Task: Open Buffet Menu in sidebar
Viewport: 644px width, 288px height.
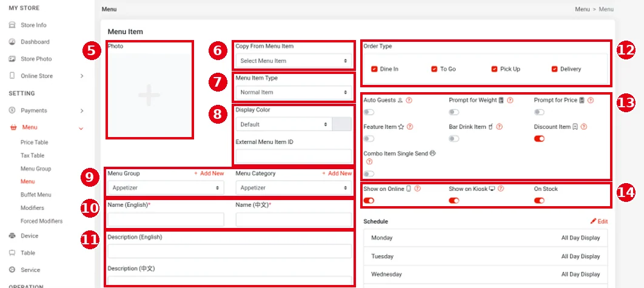Action: click(x=36, y=195)
